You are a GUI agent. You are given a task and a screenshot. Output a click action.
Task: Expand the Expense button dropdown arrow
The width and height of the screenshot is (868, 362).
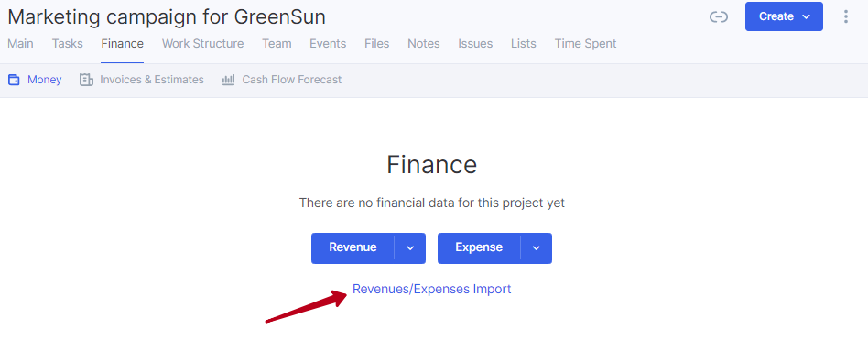click(x=536, y=247)
